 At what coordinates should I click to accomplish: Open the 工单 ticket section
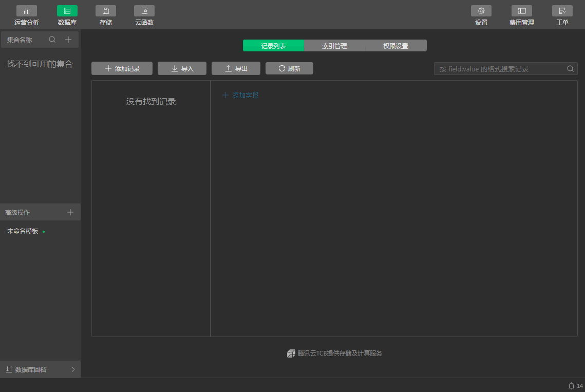(562, 15)
